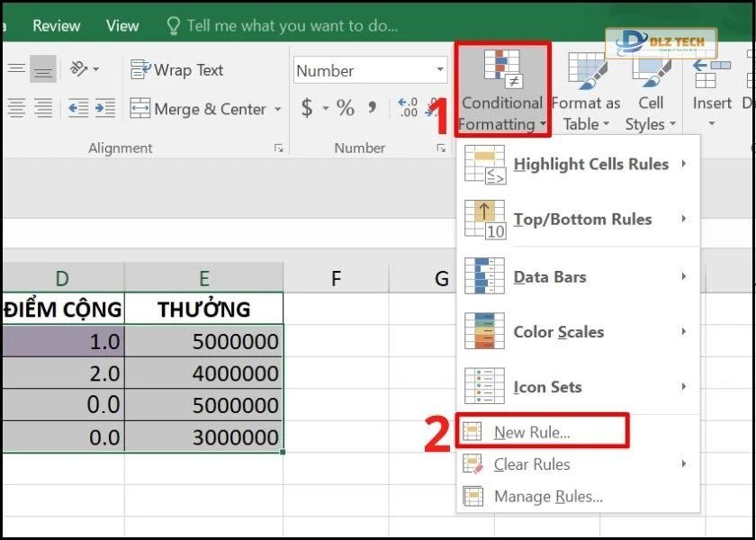Open Color Scales submenu

coord(558,332)
